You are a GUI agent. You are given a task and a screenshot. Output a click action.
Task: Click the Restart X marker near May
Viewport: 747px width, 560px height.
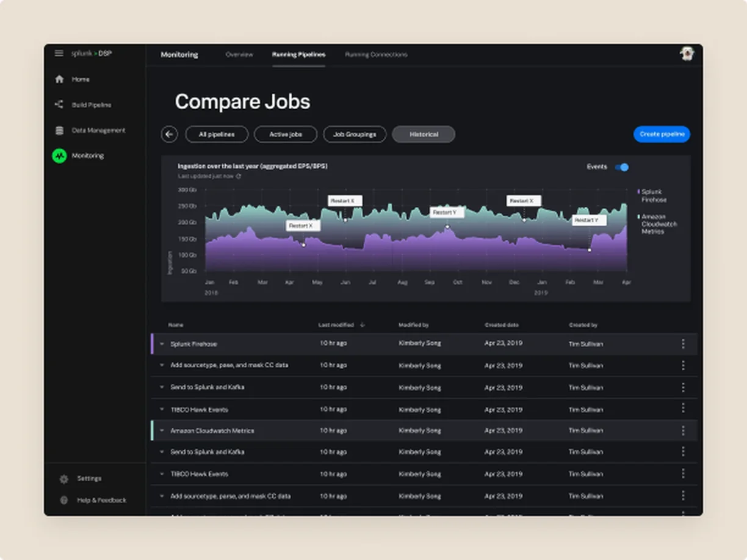(x=303, y=226)
